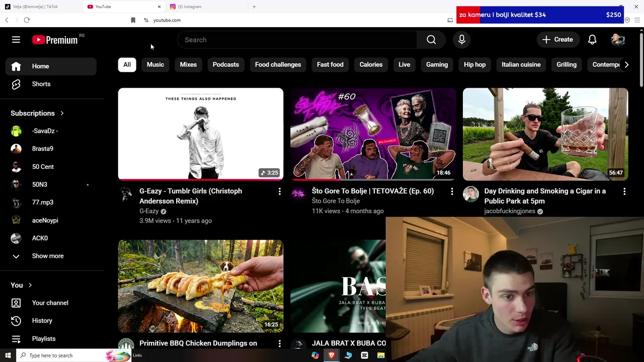Image resolution: width=644 pixels, height=362 pixels.
Task: Open 8rasta9 subscription channel
Action: [x=51, y=149]
